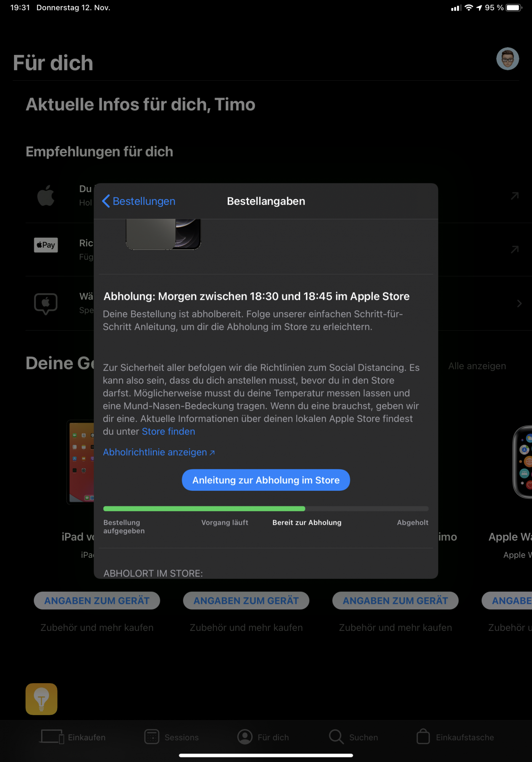
Task: Tap the location arrow status icon
Action: (x=479, y=8)
